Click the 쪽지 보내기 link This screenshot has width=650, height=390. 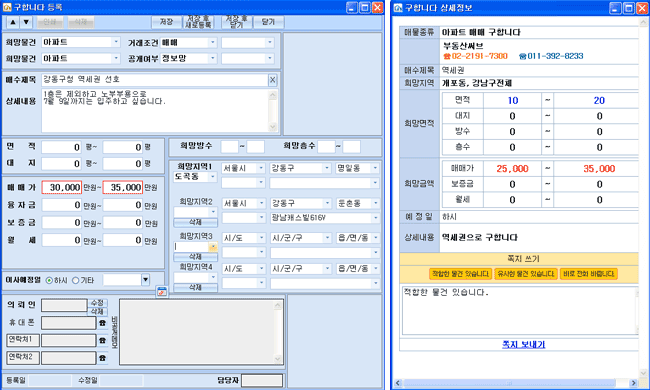[524, 344]
